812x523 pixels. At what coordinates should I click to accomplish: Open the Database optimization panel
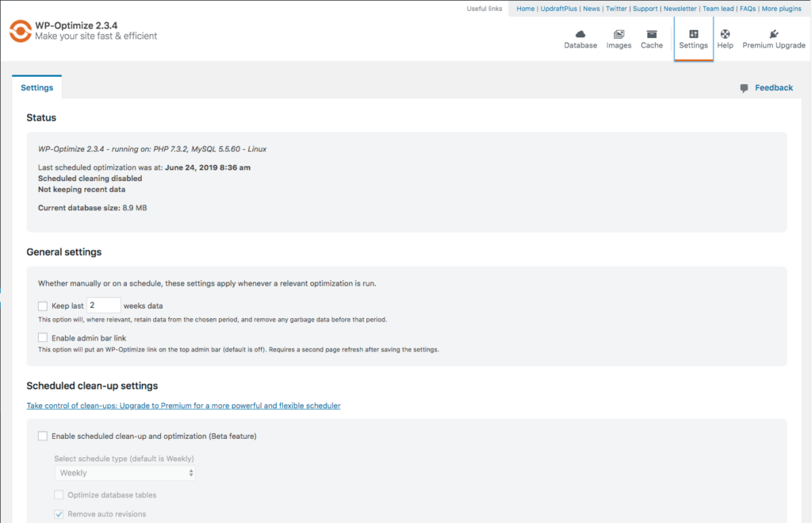pos(580,38)
